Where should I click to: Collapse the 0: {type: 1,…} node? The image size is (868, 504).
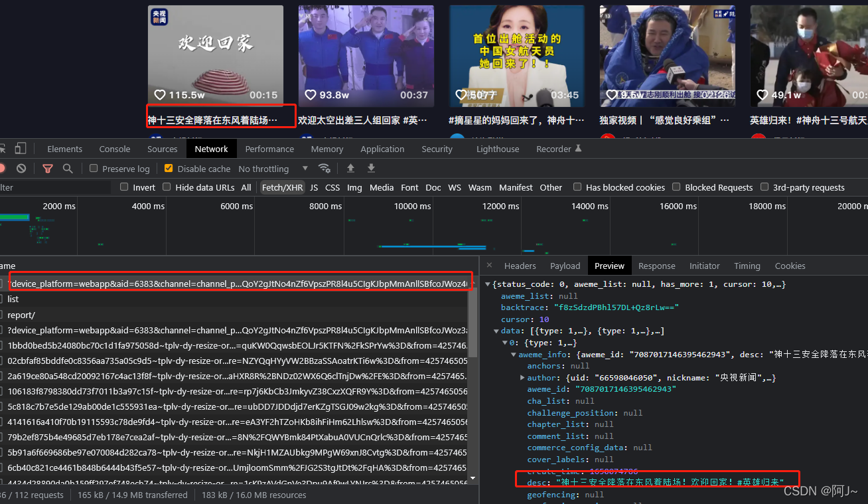(504, 343)
